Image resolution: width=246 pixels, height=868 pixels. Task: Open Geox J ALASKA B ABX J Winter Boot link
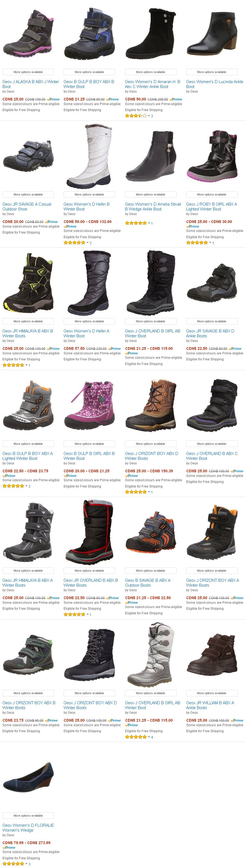pos(31,84)
